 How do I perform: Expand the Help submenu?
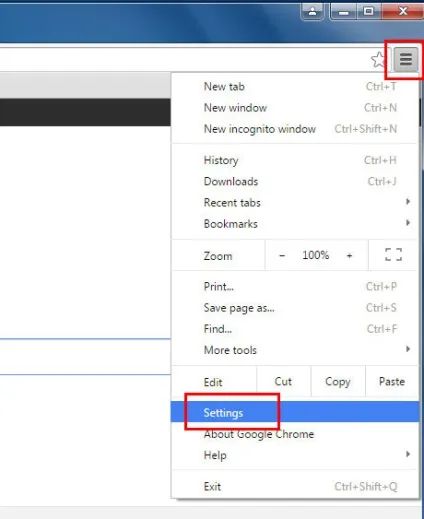tap(295, 455)
